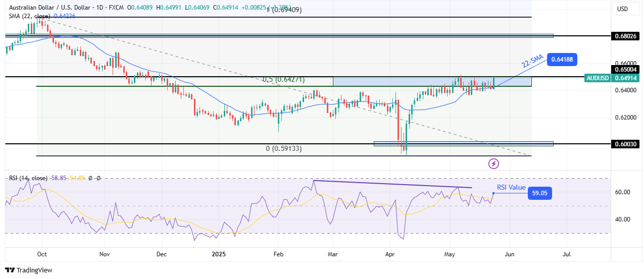Click the RSI value 58.85 in legend
The image size is (644, 279).
pos(59,178)
